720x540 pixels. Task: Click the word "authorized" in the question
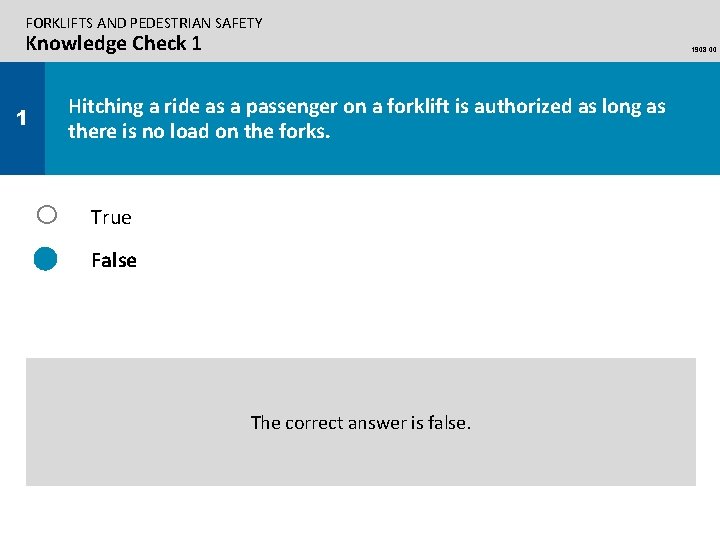[523, 107]
